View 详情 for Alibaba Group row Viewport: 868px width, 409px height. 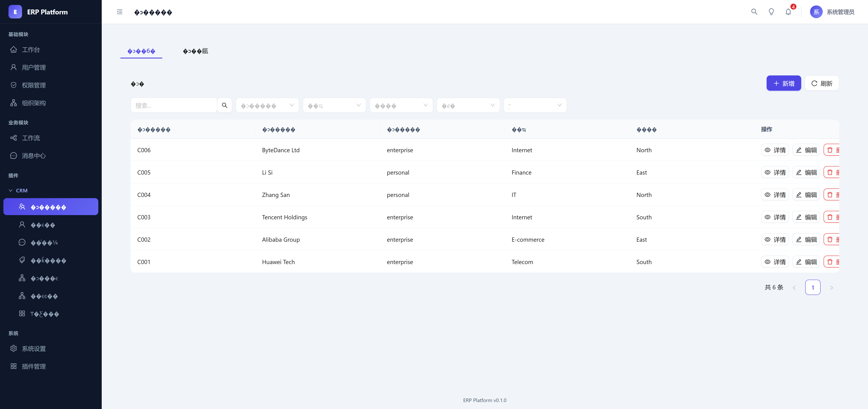[x=775, y=240]
